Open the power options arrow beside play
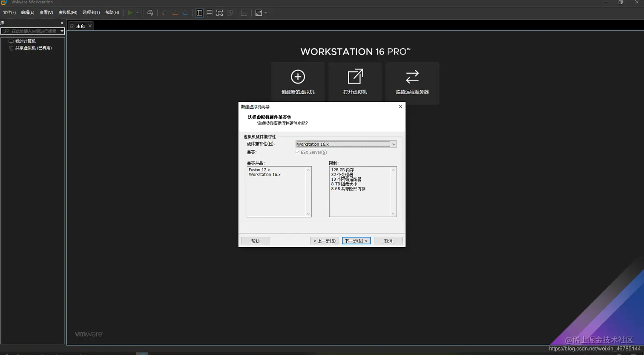644x355 pixels. click(137, 13)
